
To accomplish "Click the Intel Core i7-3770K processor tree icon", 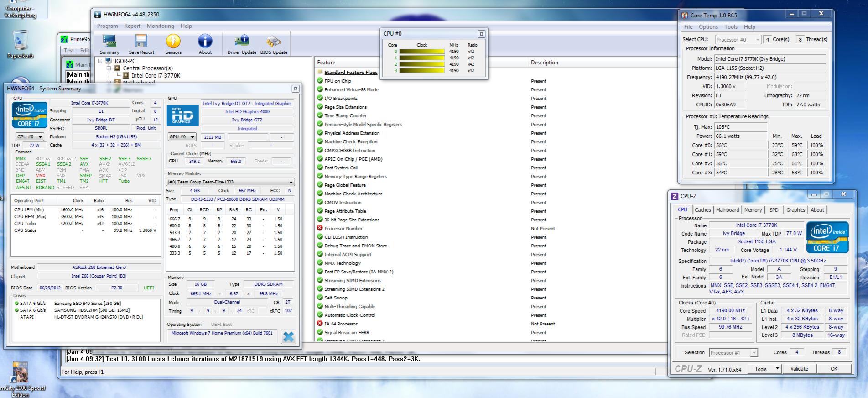I will coord(126,76).
